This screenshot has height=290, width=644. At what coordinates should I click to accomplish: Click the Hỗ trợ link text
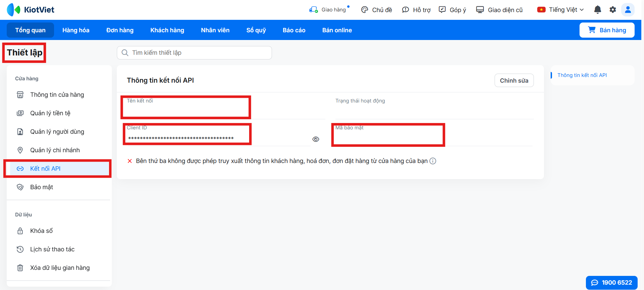[x=422, y=10]
